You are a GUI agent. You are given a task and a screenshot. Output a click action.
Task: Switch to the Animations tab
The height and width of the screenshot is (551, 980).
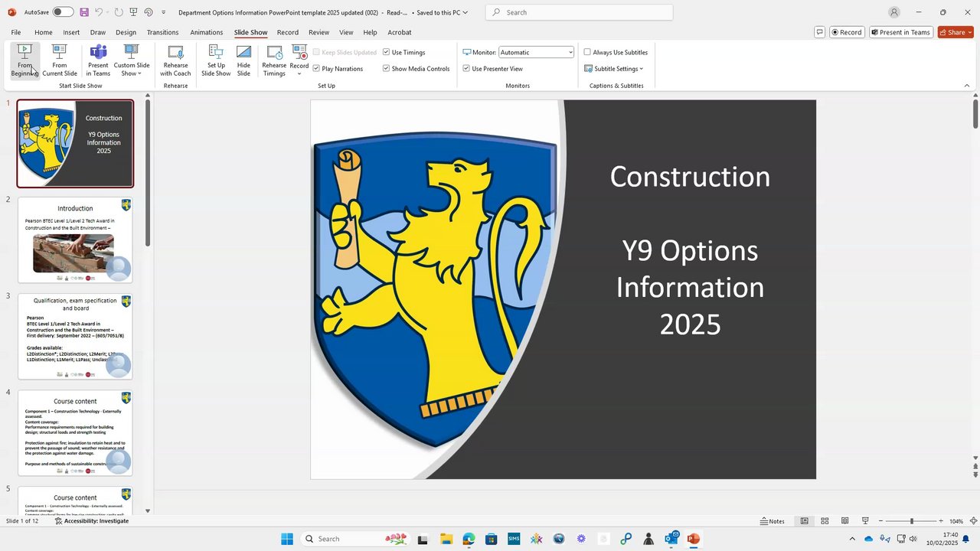[x=207, y=32]
